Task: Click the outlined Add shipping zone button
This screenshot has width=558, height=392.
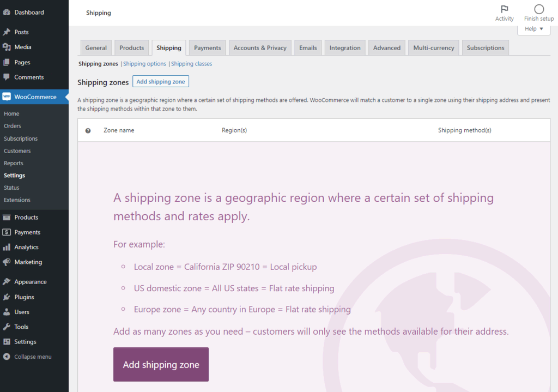Action: (161, 82)
